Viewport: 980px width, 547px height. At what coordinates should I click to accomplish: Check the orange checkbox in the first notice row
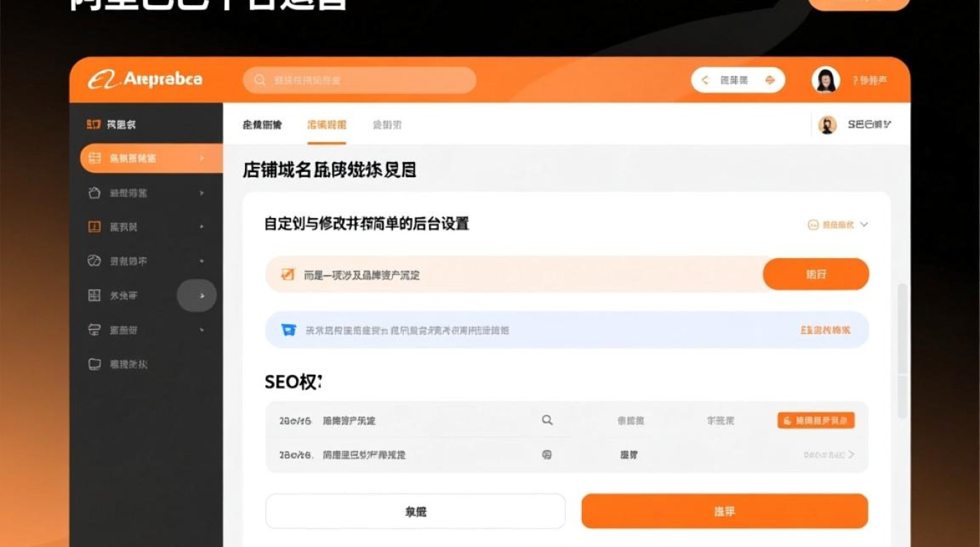pyautogui.click(x=287, y=274)
